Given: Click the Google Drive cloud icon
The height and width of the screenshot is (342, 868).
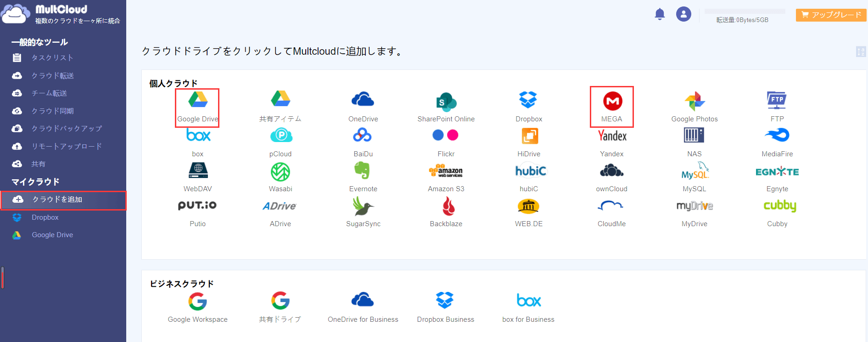Looking at the screenshot, I should [198, 100].
